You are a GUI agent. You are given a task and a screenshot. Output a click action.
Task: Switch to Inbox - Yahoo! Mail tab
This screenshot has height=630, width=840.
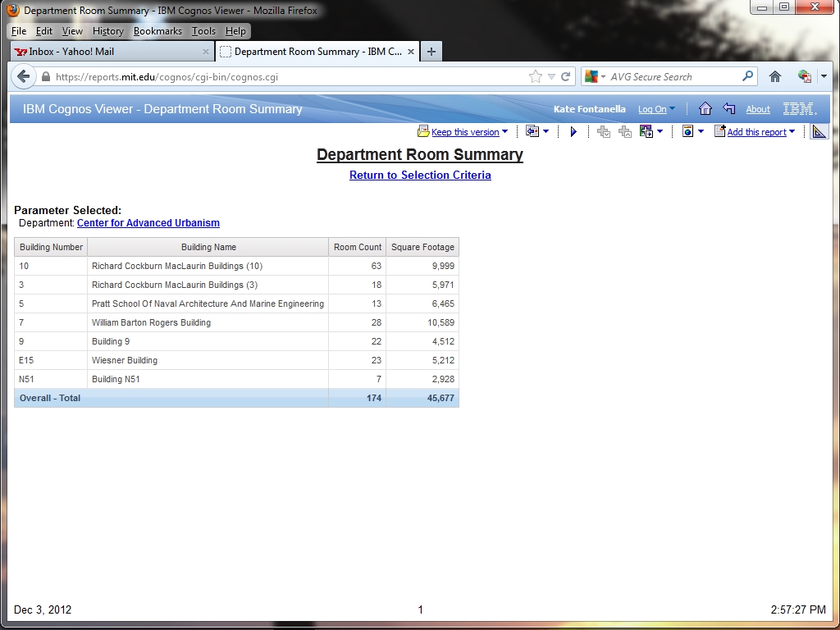click(x=107, y=52)
